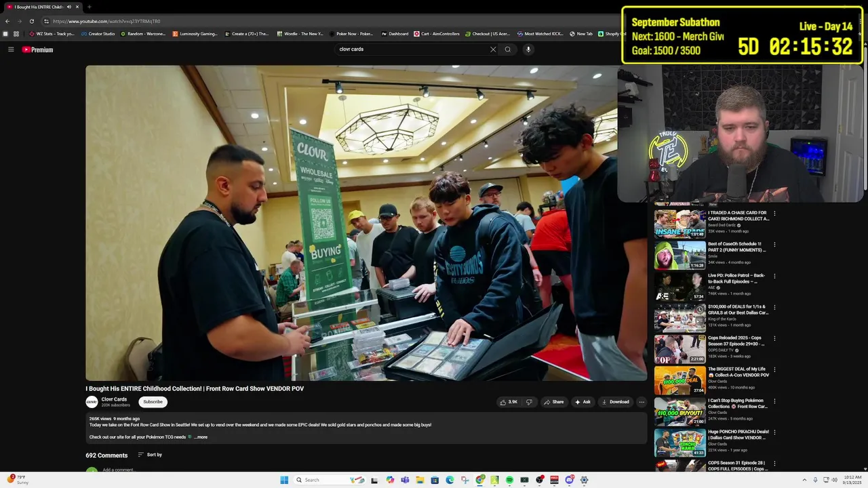Open 'Best of CaseOh Schedule 1' thumbnail
Screen dimensions: 868x488
tap(680, 255)
